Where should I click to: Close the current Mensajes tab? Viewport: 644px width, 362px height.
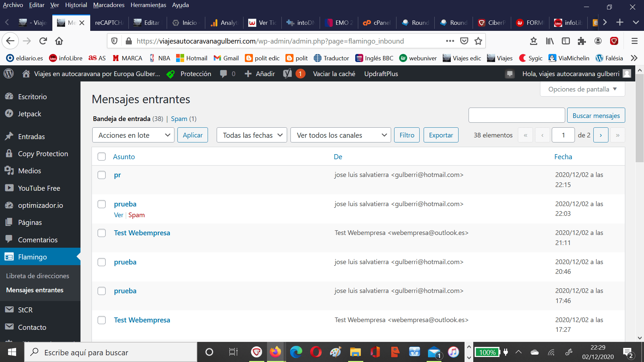coord(82,22)
